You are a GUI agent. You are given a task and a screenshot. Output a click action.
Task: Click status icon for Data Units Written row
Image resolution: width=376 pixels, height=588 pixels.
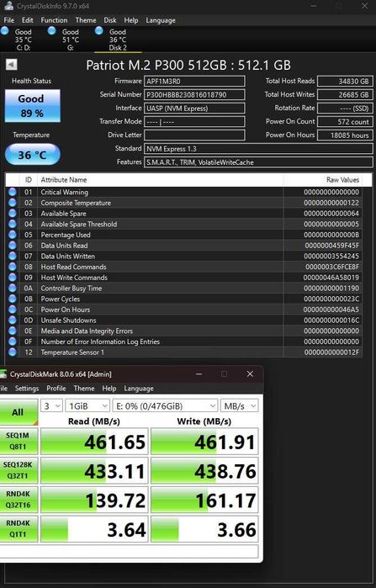click(x=13, y=256)
